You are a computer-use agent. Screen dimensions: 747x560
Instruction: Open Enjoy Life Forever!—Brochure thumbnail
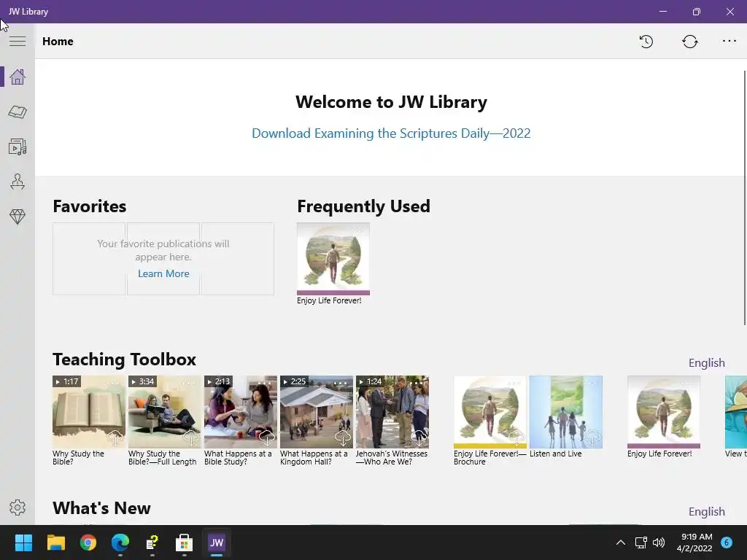click(490, 412)
